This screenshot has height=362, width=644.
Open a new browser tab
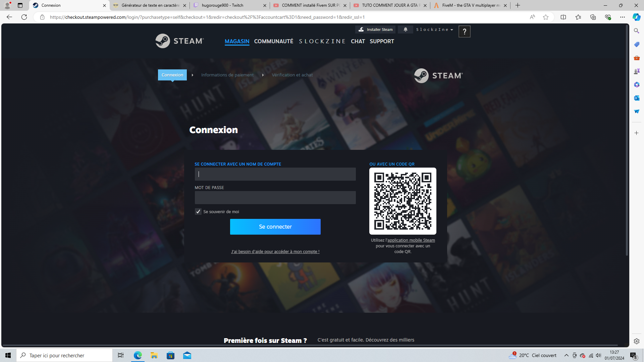tap(518, 5)
